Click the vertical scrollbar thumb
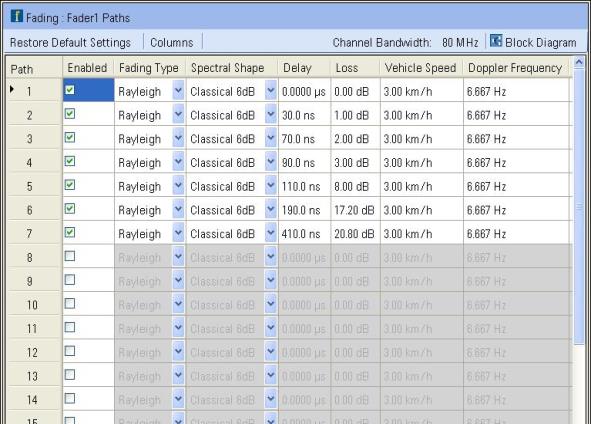 pyautogui.click(x=579, y=206)
